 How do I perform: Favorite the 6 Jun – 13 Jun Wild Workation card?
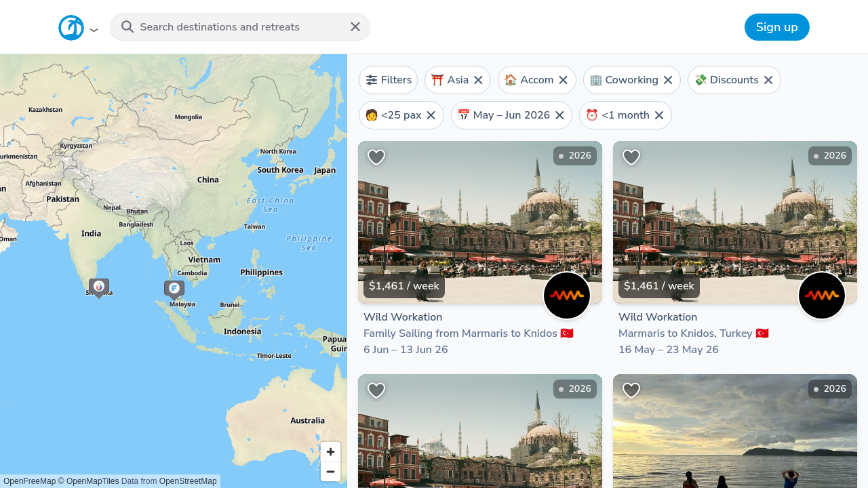click(376, 157)
